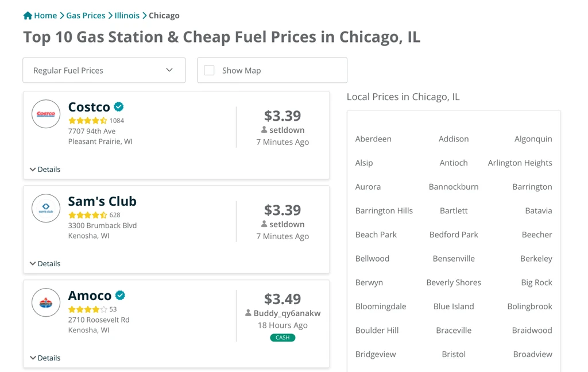Open the Regular Fuel Prices dropdown
The image size is (588, 372).
(105, 70)
